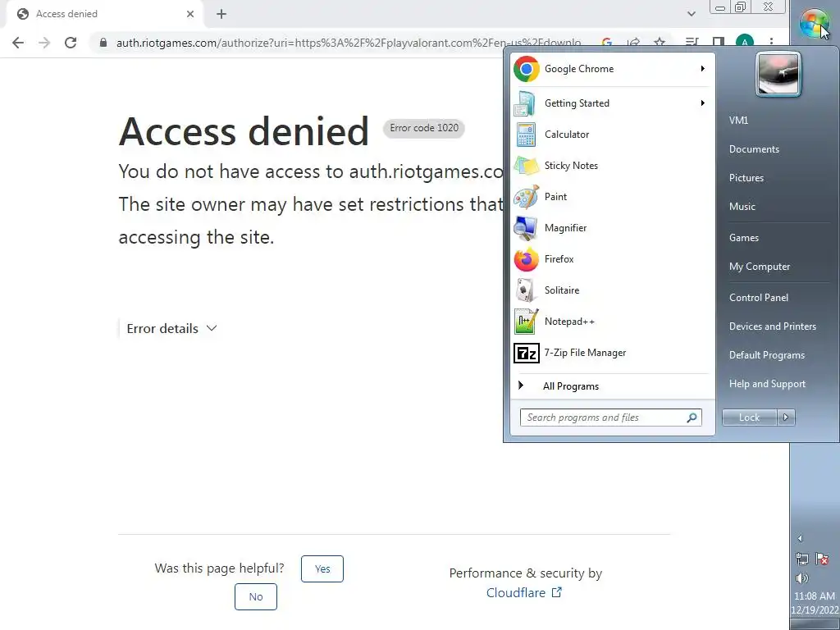Follow the Cloudflare link
The width and height of the screenshot is (840, 630).
524,593
